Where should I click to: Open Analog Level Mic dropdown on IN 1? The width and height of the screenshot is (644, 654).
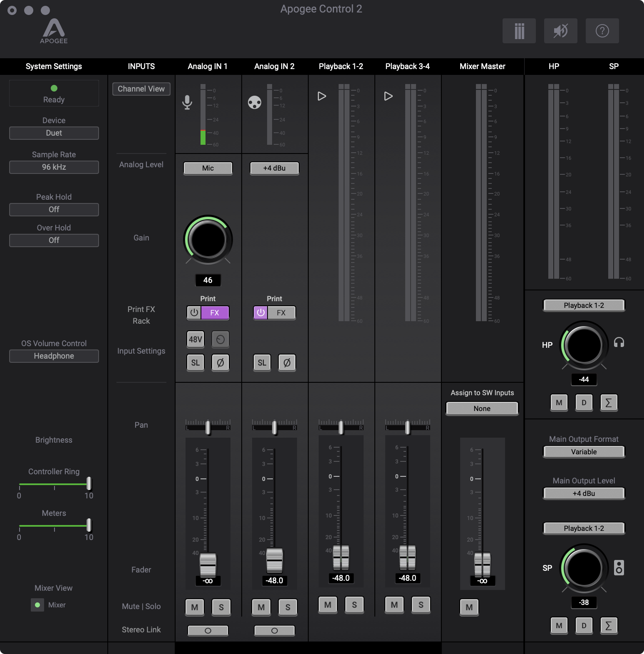tap(208, 168)
